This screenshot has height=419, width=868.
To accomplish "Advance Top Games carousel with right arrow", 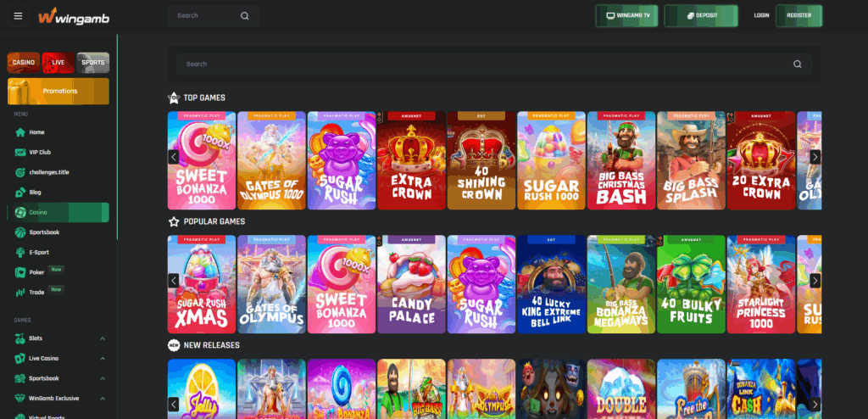I will pos(815,157).
